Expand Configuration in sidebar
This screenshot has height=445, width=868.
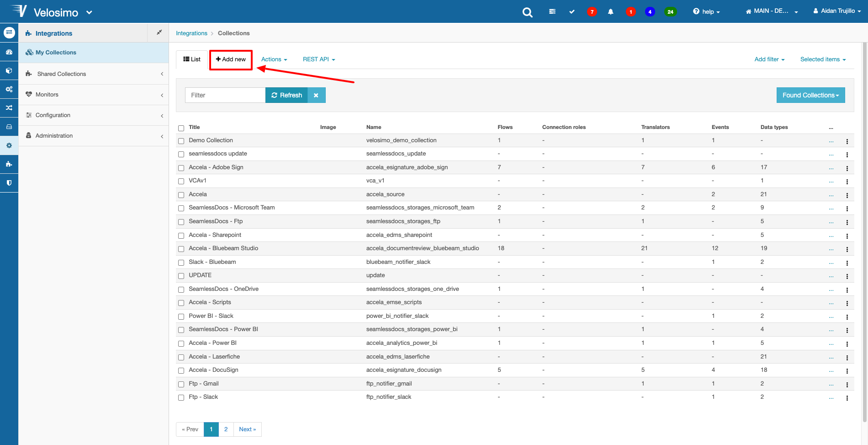click(x=94, y=115)
